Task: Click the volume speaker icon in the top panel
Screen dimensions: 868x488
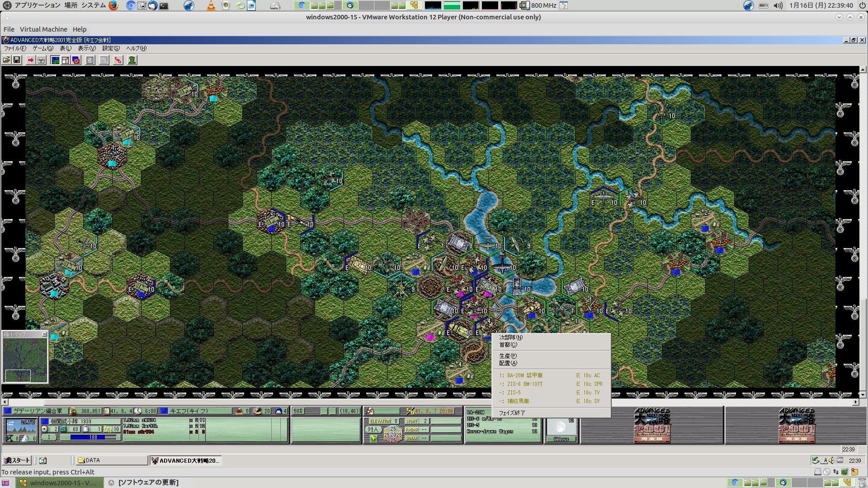Action: point(778,5)
